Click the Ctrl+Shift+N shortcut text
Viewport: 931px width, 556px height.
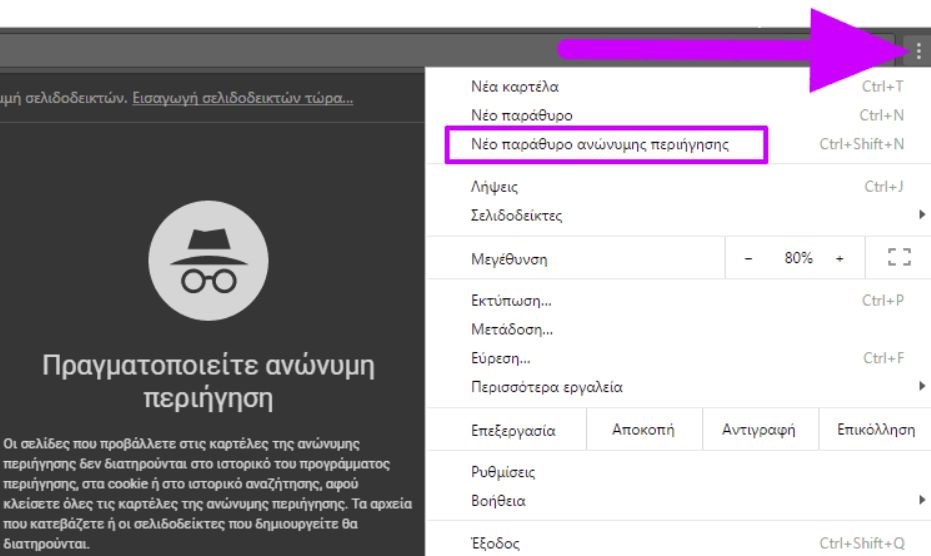(x=862, y=144)
